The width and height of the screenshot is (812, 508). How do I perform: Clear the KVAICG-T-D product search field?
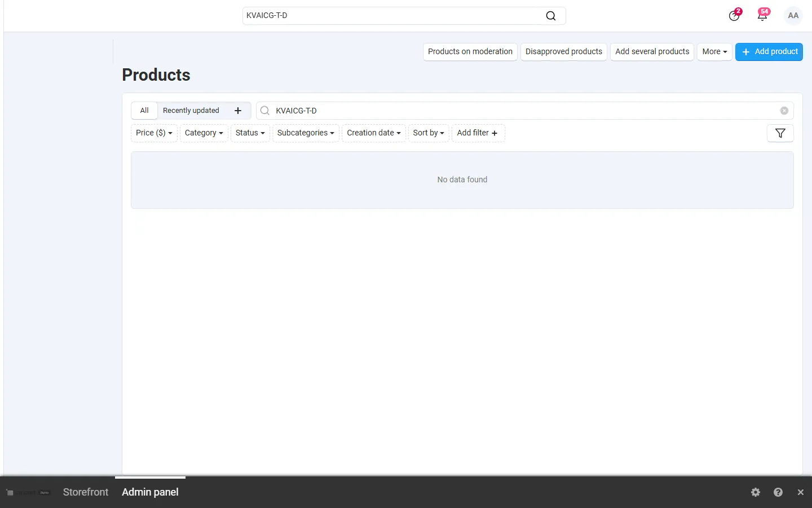pyautogui.click(x=784, y=111)
